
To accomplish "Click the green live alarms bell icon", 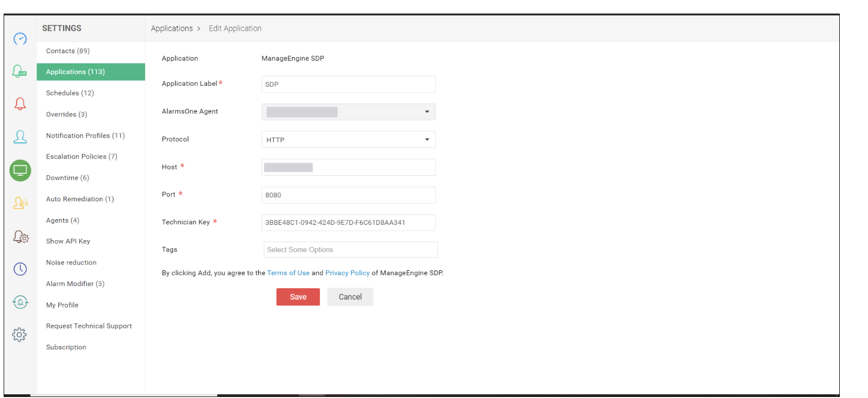I will pos(19,71).
